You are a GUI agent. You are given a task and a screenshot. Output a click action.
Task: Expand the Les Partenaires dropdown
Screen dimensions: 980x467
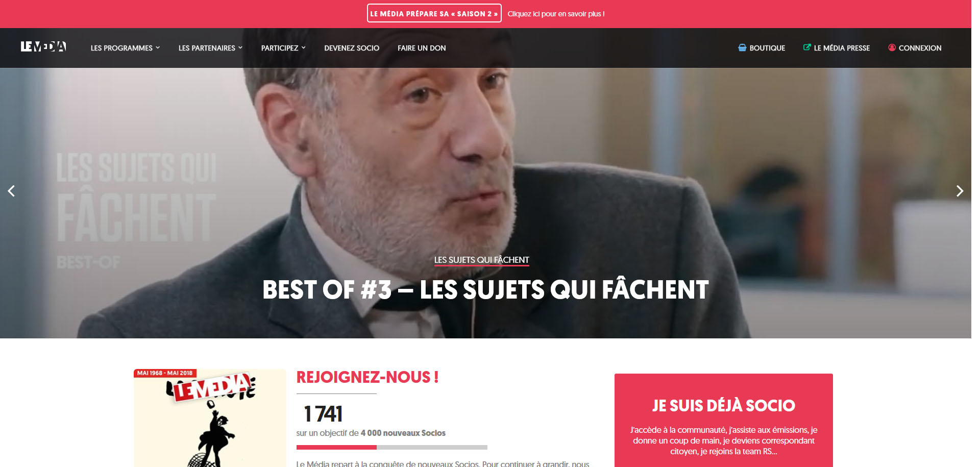(210, 48)
